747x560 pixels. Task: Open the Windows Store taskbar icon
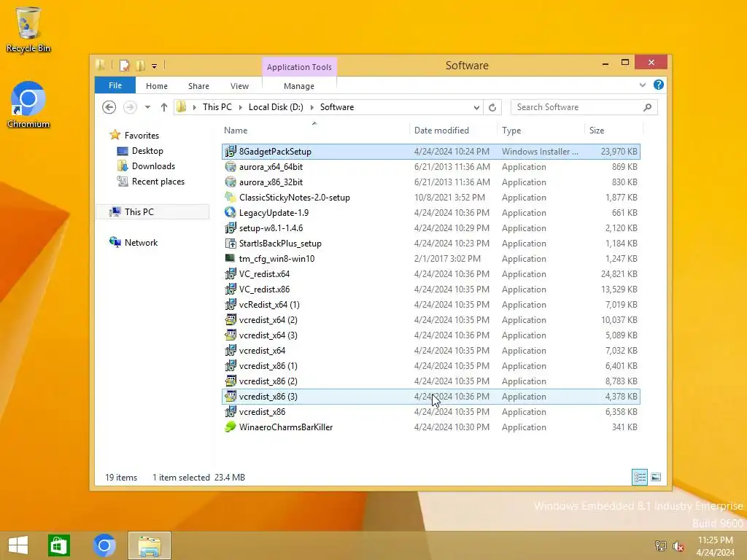tap(59, 545)
